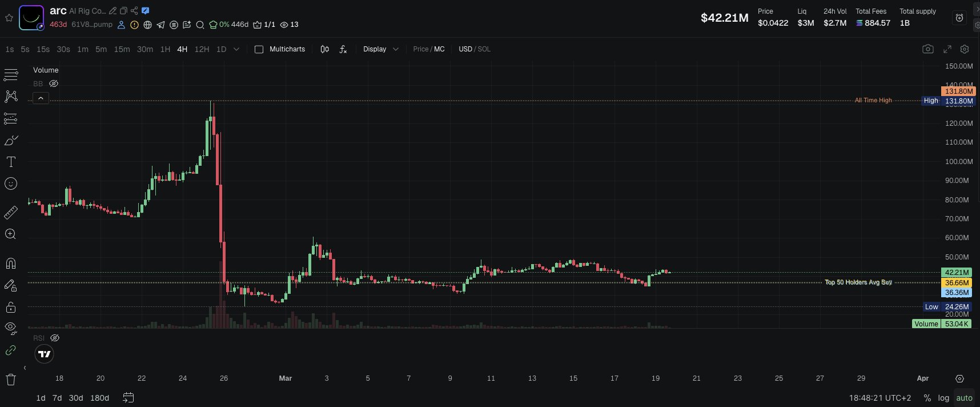The height and width of the screenshot is (407, 980).
Task: Select the 15m timeframe
Action: (122, 49)
